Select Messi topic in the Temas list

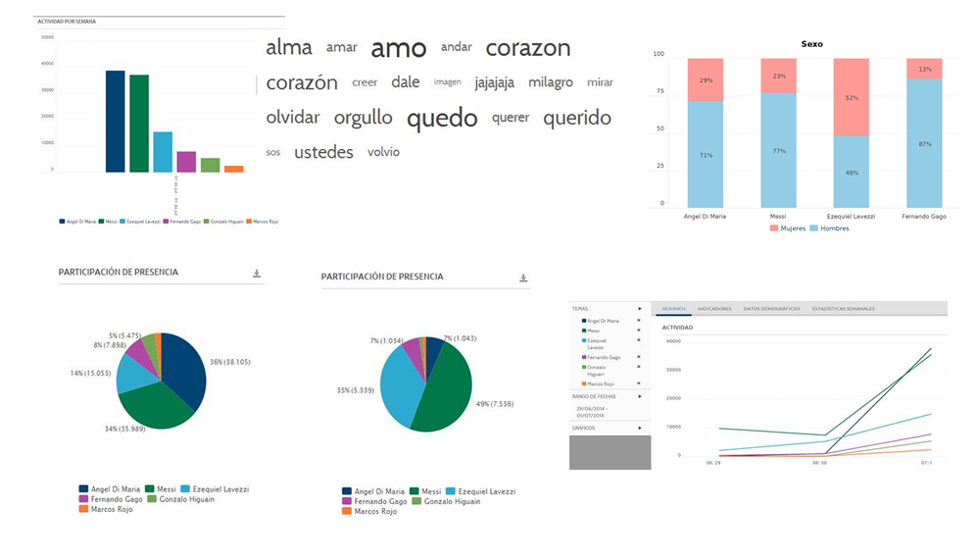(593, 331)
